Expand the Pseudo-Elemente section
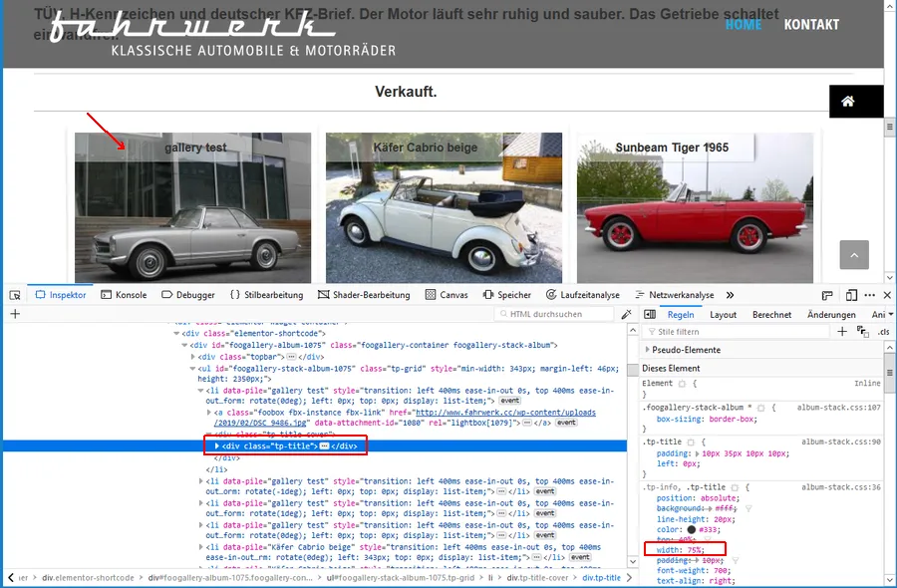897x588 pixels. 648,350
